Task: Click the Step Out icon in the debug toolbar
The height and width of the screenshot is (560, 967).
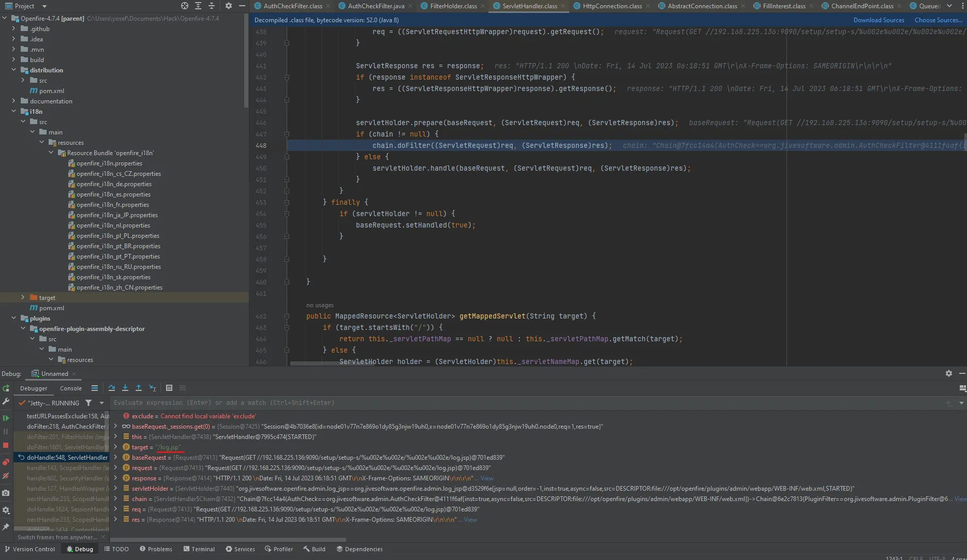Action: click(138, 388)
